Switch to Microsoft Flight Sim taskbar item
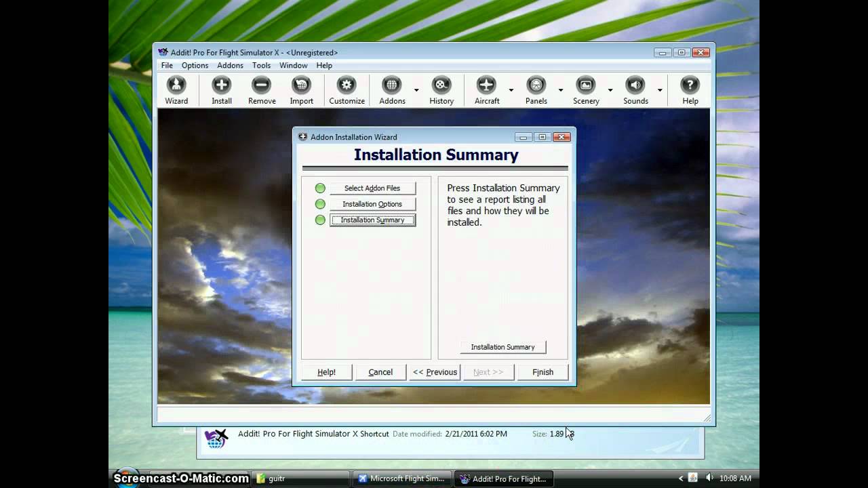The image size is (868, 488). pos(402,479)
